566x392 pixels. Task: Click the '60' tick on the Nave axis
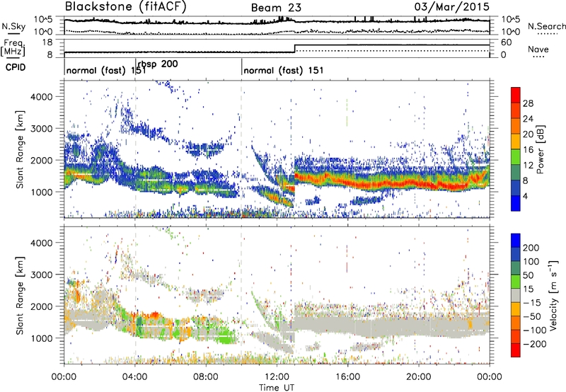pyautogui.click(x=507, y=42)
